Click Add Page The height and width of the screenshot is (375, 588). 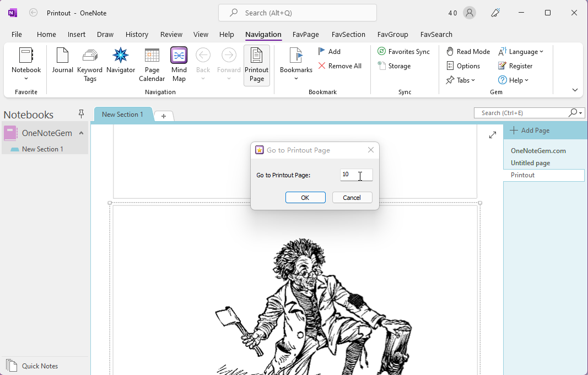530,131
